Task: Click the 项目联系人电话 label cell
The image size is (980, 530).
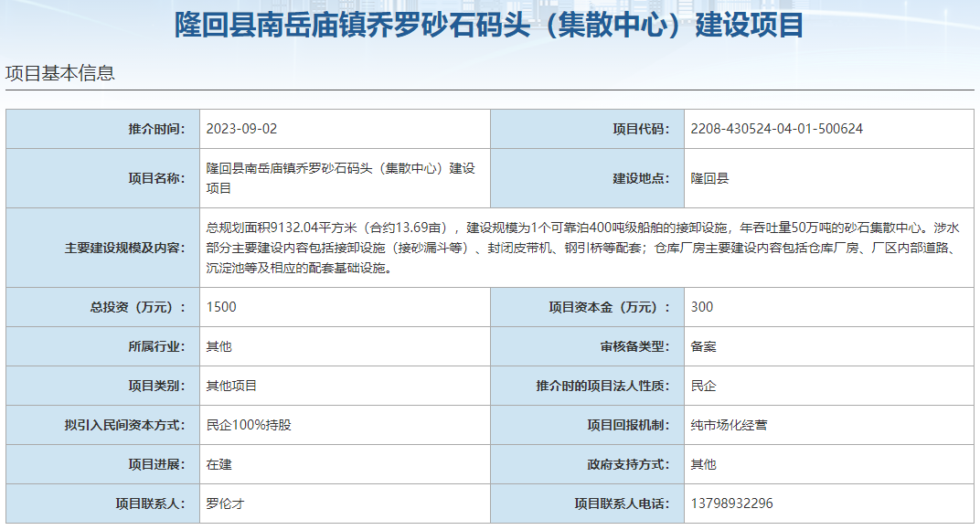Action: click(622, 503)
